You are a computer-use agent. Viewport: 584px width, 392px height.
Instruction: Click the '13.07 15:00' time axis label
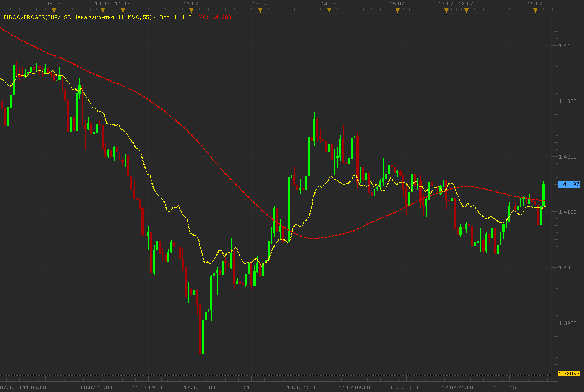pos(303,388)
